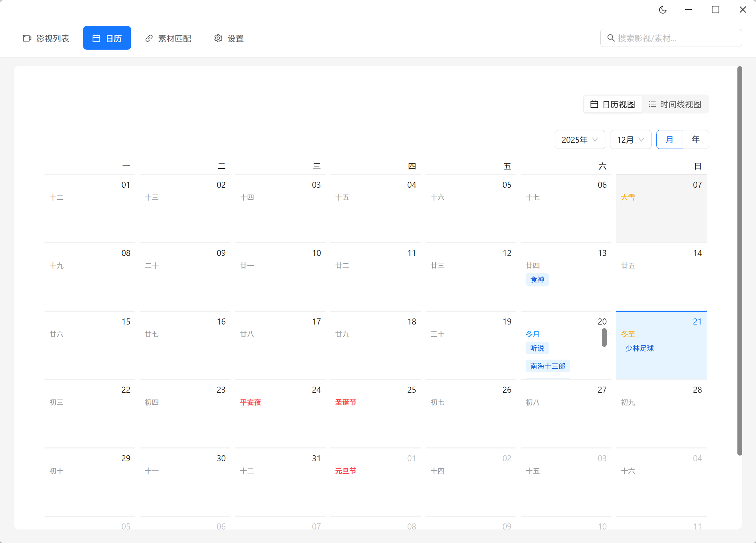Open the 食神 event on the 13th
The image size is (756, 543).
[537, 280]
